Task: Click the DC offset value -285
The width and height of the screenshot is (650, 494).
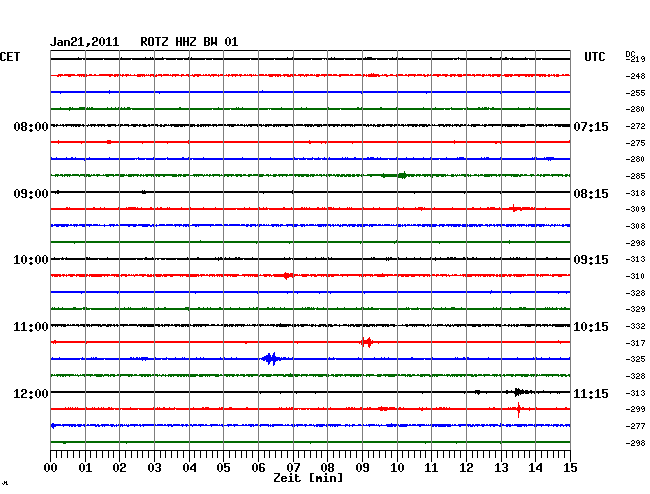Action: 635,176
